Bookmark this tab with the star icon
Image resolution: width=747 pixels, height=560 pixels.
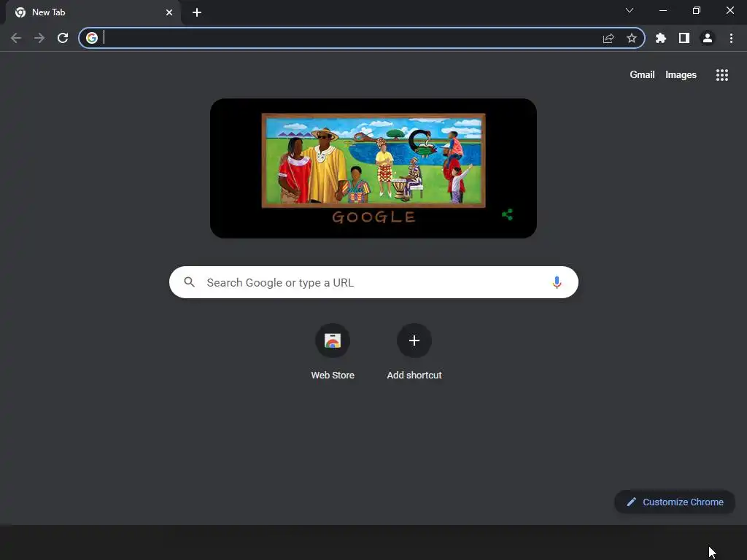[x=632, y=38]
